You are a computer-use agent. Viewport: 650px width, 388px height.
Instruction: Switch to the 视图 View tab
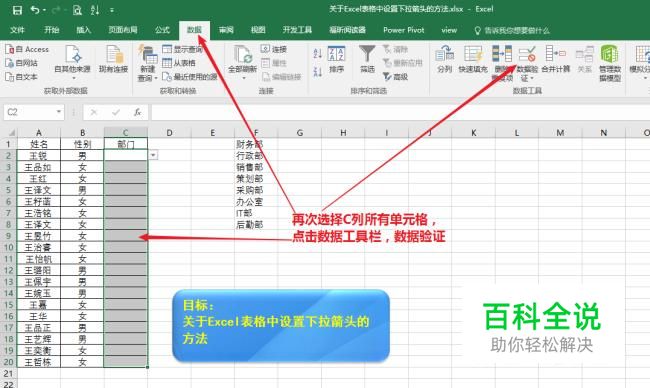258,30
